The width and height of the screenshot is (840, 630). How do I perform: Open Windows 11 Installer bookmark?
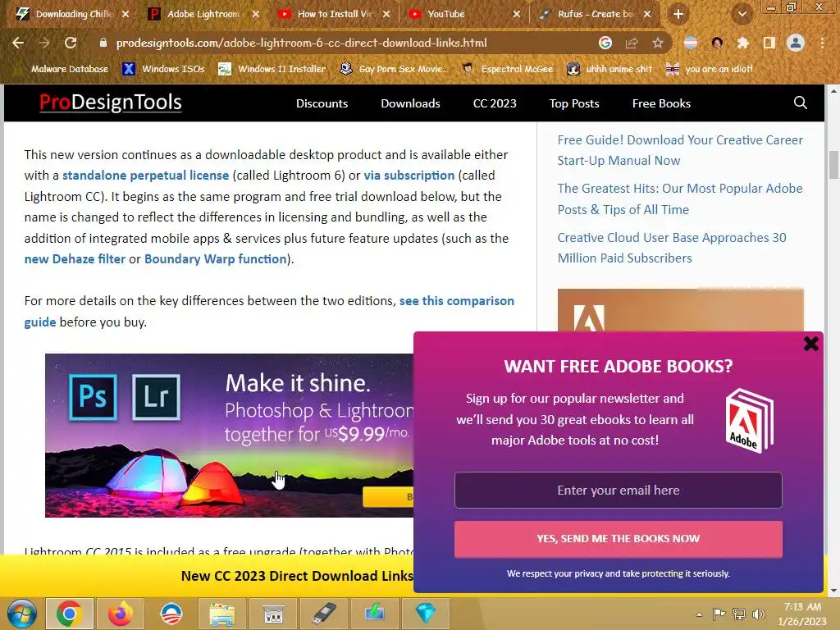(x=272, y=69)
